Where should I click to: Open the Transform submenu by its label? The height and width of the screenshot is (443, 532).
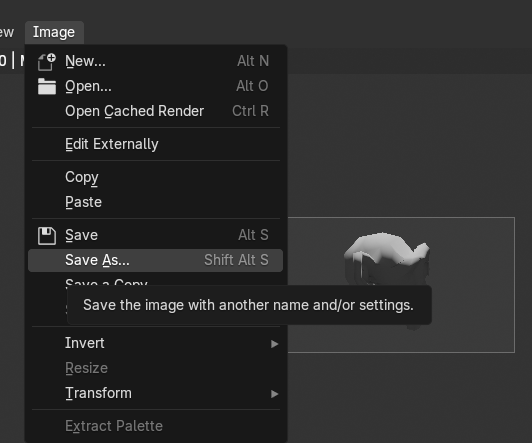[98, 393]
